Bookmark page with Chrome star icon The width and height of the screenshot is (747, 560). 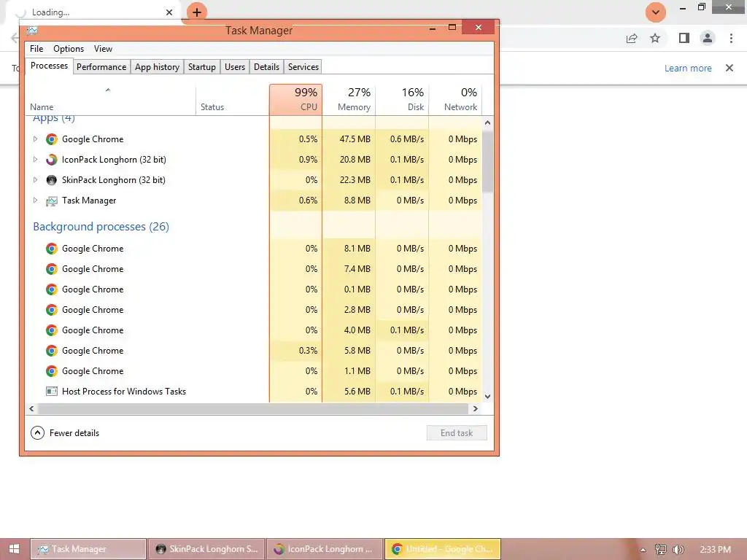pos(655,38)
